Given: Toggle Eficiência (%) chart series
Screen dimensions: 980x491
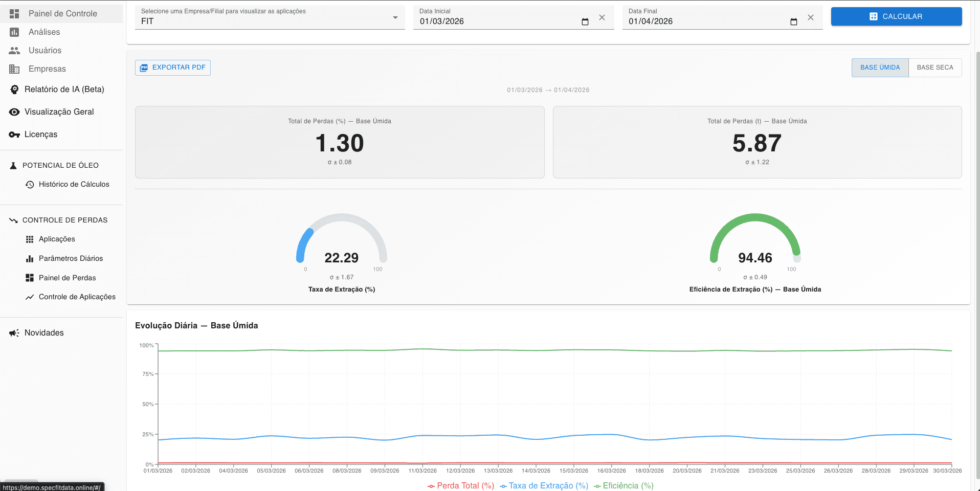Looking at the screenshot, I should click(624, 485).
